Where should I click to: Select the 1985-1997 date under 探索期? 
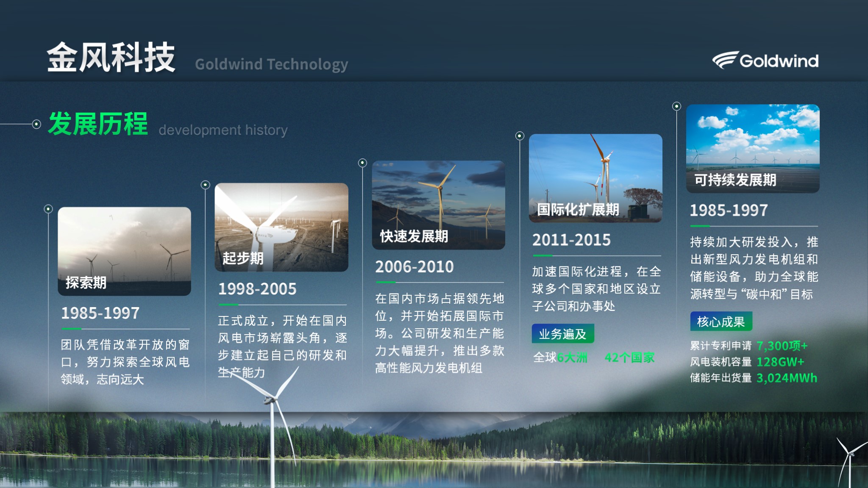pos(100,313)
